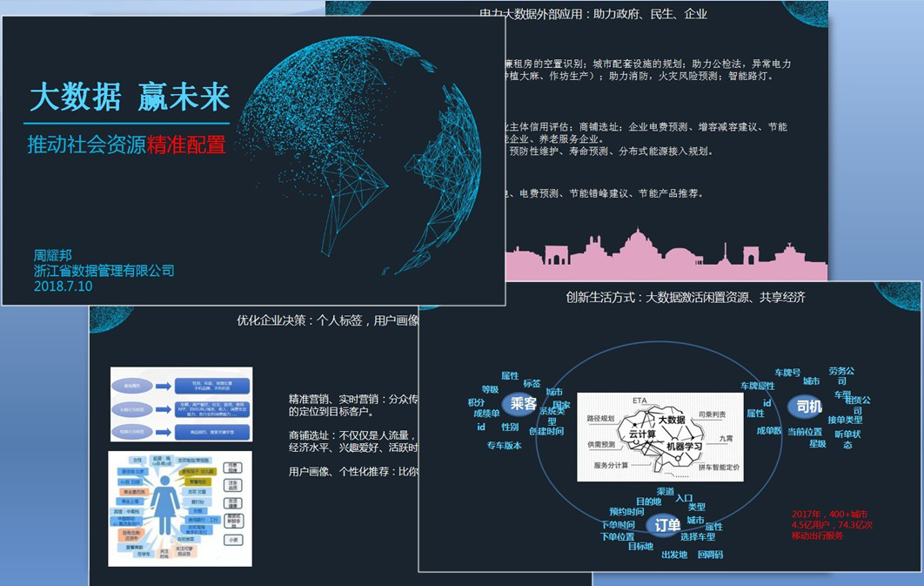Select the line 精准营销、实时营销
Image resolution: width=924 pixels, height=586 pixels.
353,399
